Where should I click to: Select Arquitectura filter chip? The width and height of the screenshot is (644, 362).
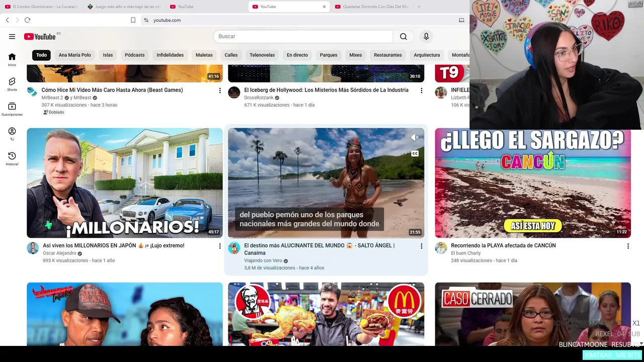pyautogui.click(x=427, y=55)
